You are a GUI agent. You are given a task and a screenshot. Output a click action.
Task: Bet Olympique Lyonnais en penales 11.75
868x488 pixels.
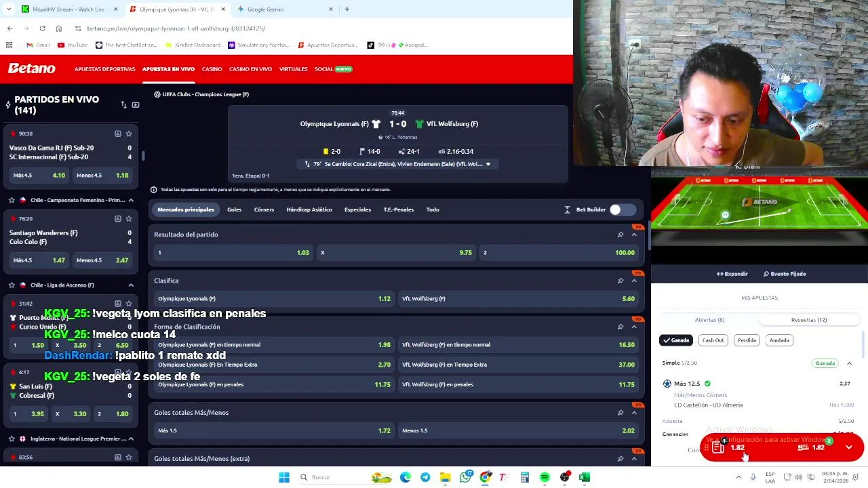[274, 384]
